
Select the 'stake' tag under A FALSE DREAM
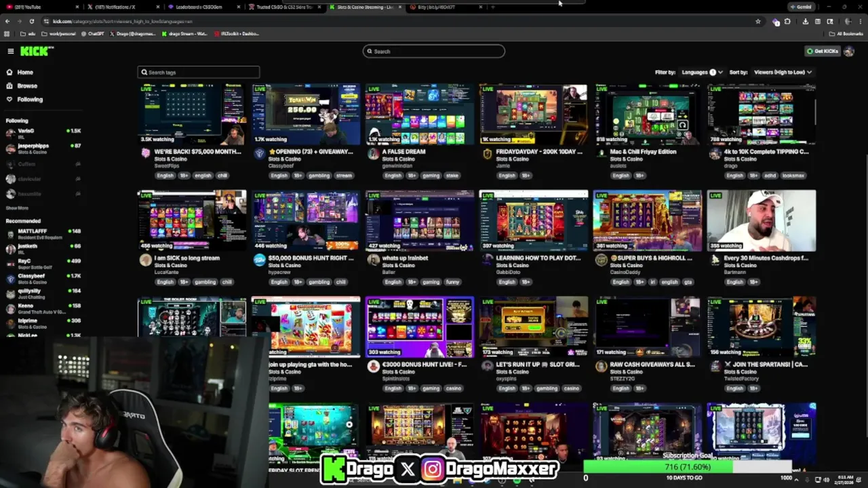point(452,176)
